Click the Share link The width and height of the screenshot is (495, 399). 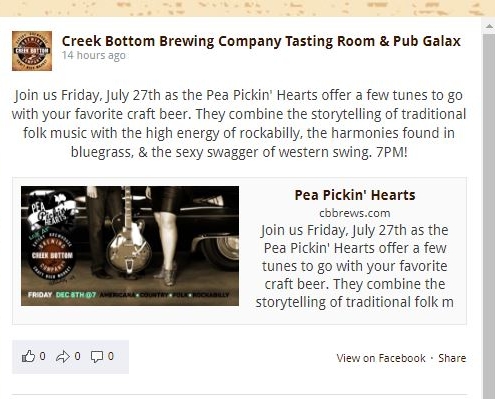452,358
